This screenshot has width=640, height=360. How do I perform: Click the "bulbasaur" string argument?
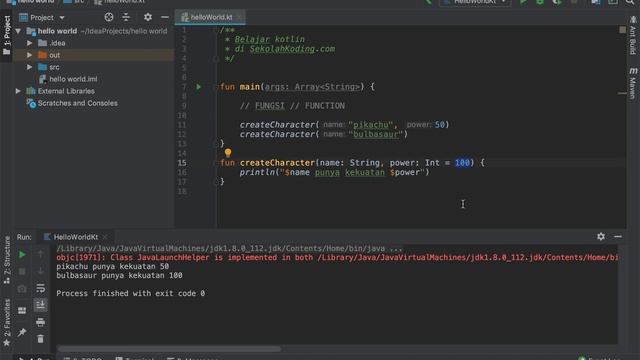coord(376,134)
